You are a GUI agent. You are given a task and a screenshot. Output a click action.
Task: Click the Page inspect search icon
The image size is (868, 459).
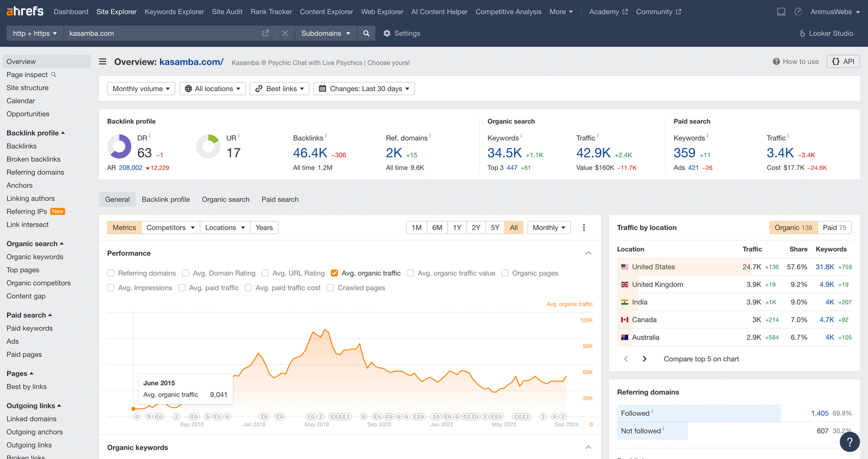(54, 74)
